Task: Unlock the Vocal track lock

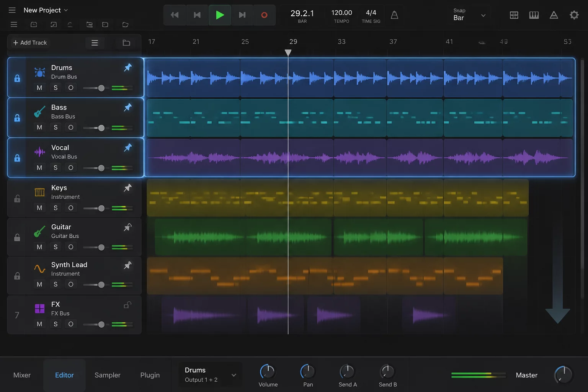Action: pos(17,158)
